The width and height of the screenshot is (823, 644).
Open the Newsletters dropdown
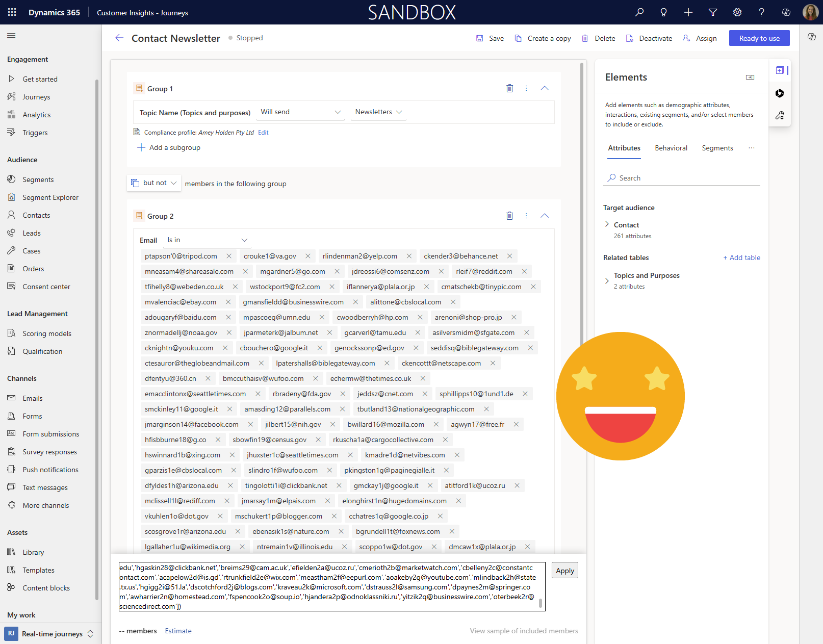click(x=378, y=112)
